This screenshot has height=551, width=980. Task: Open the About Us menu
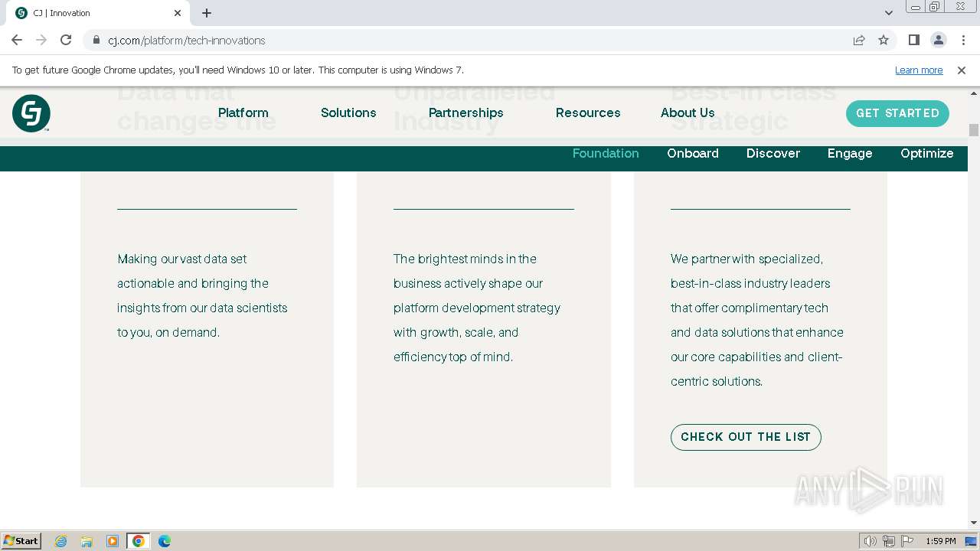pyautogui.click(x=688, y=112)
